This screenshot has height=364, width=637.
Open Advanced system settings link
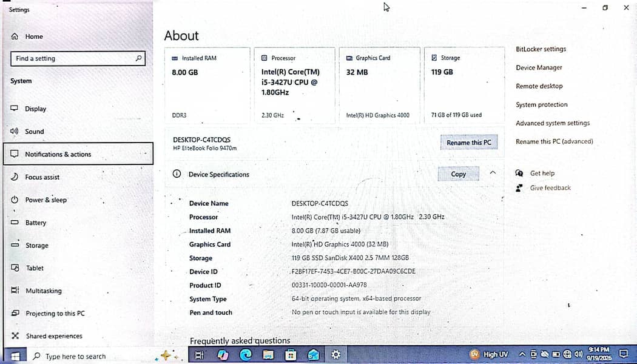pyautogui.click(x=553, y=123)
